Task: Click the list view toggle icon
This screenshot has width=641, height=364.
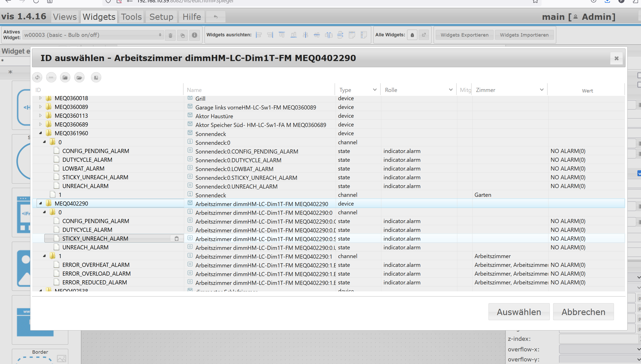Action: pos(51,77)
